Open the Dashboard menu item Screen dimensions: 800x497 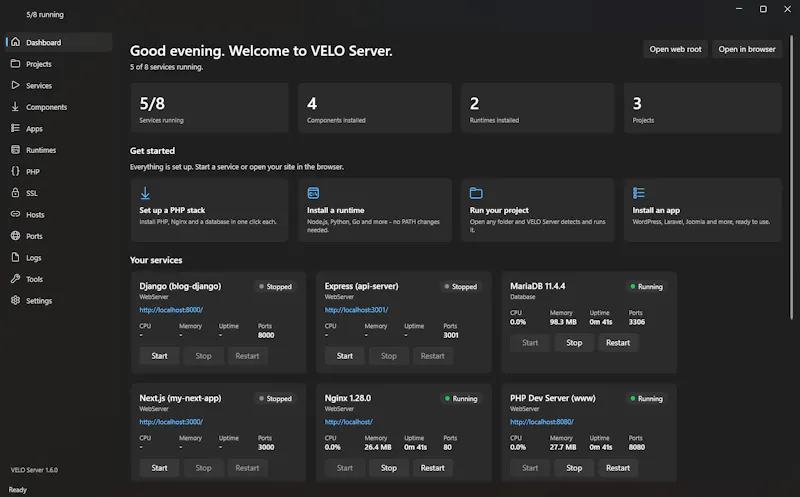pyautogui.click(x=59, y=42)
